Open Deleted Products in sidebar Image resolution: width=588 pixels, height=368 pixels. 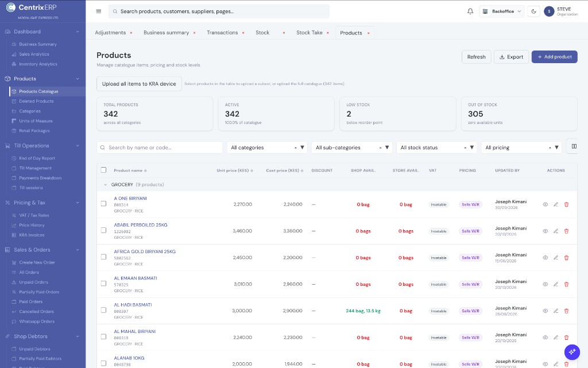tap(36, 101)
